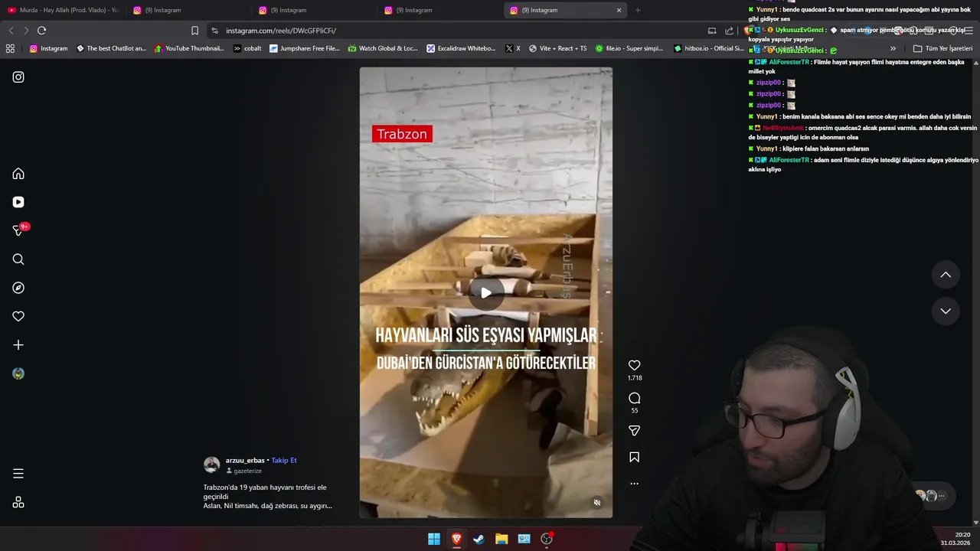Go to the next reel with the down arrow
Screen dimensions: 980x551
point(946,311)
